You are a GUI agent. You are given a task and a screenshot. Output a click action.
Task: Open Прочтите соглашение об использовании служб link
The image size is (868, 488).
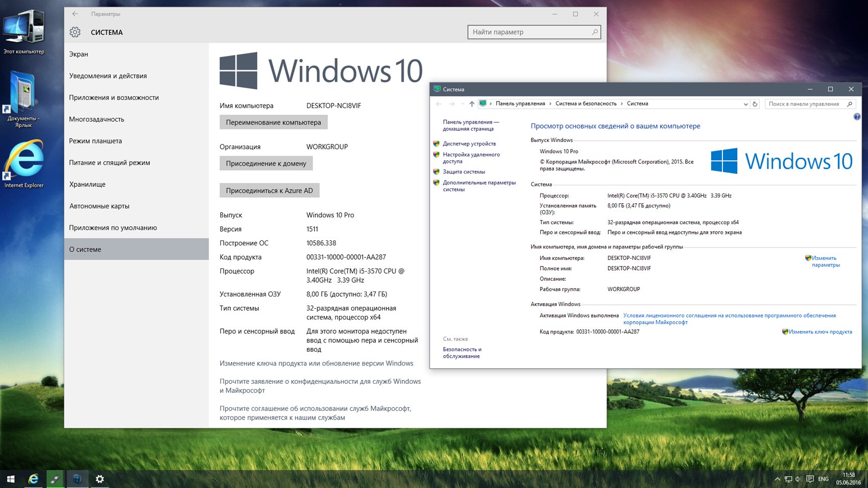[316, 413]
